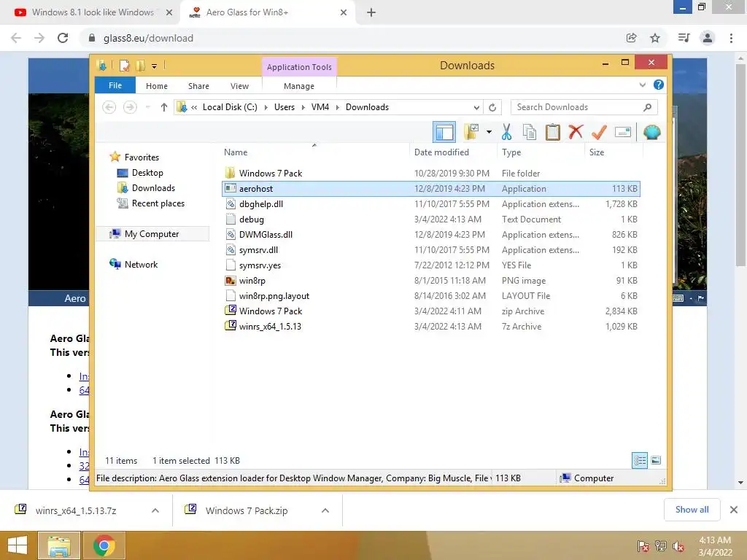Select Downloads in navigation pane
This screenshot has width=747, height=560.
click(153, 188)
